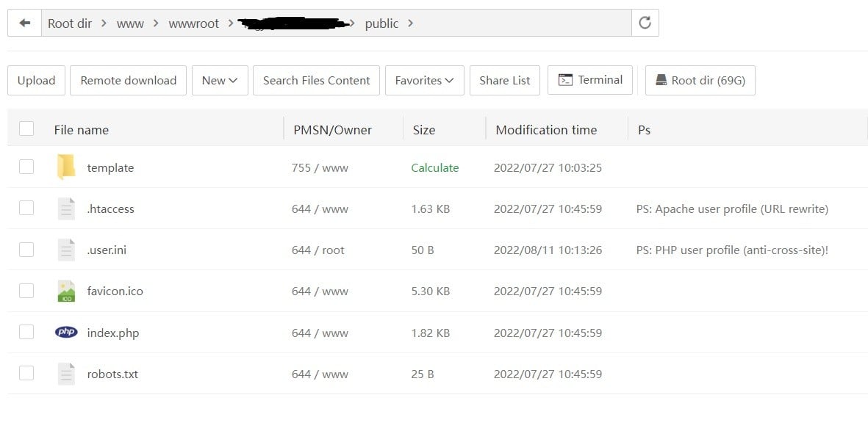
Task: Select the checkbox for the template folder
Action: pyautogui.click(x=26, y=167)
